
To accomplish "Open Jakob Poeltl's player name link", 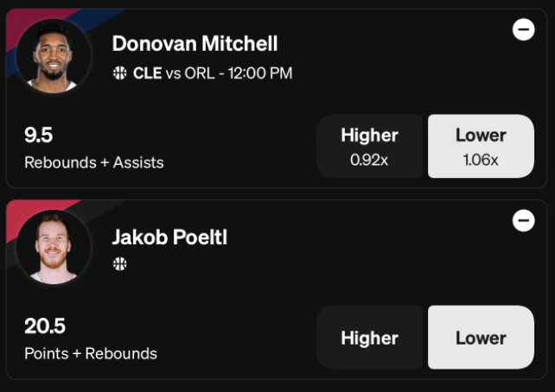I will click(169, 237).
